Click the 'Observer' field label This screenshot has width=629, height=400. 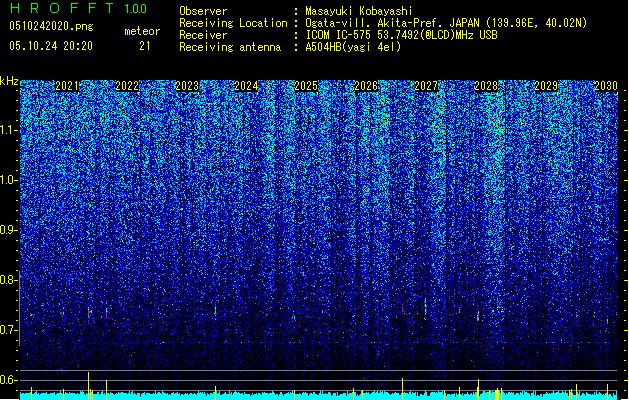coord(203,11)
